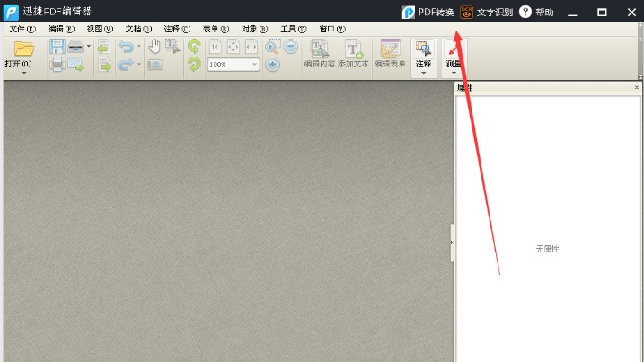644x362 pixels.
Task: Set the view to actual size 1:1
Action: (x=216, y=47)
